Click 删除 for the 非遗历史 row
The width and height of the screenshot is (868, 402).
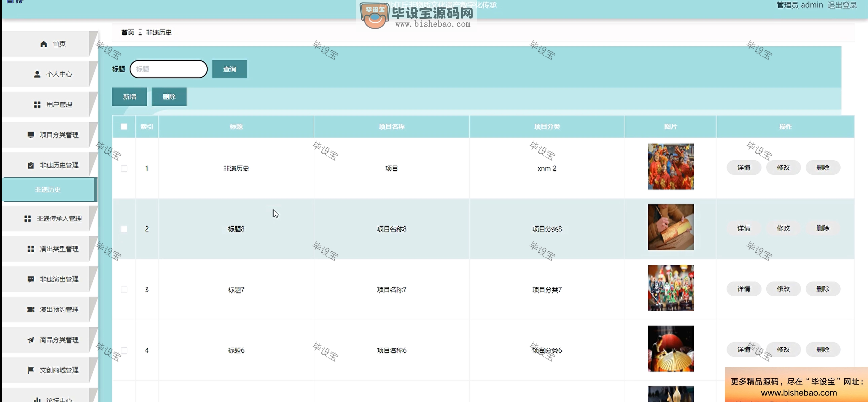pyautogui.click(x=823, y=167)
